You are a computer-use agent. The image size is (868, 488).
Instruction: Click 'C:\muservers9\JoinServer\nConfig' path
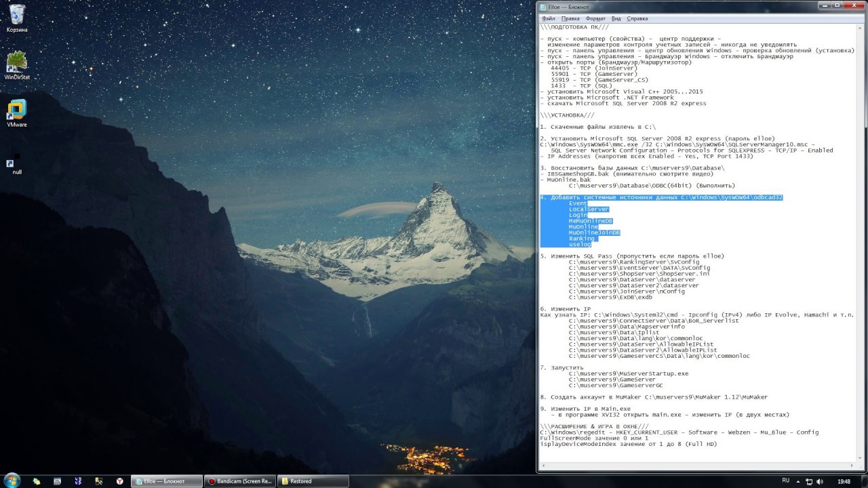pos(627,291)
